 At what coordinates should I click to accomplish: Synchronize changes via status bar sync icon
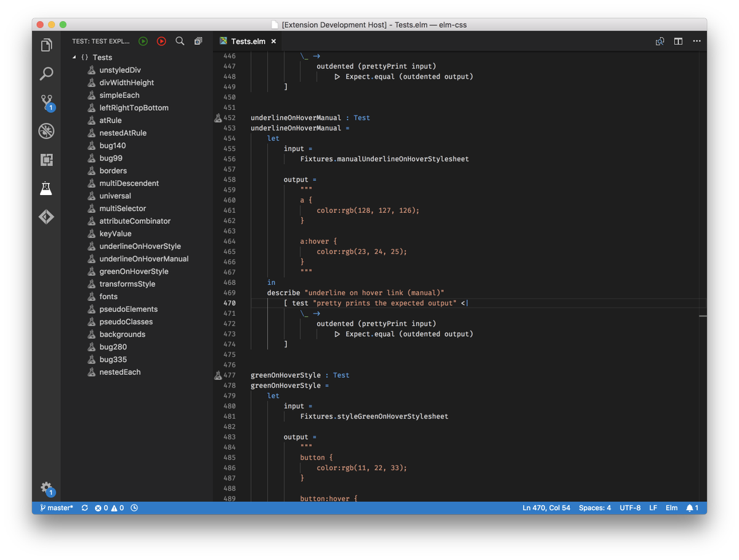[x=84, y=508]
